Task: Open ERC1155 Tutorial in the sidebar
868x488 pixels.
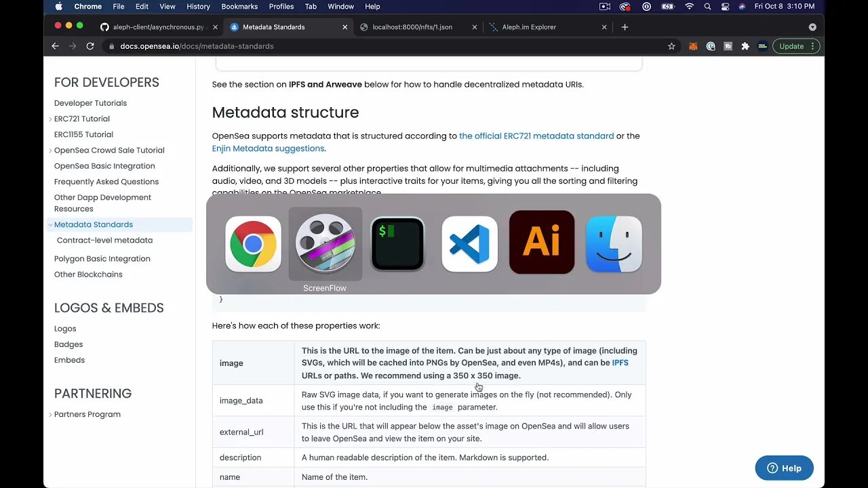Action: click(x=83, y=134)
